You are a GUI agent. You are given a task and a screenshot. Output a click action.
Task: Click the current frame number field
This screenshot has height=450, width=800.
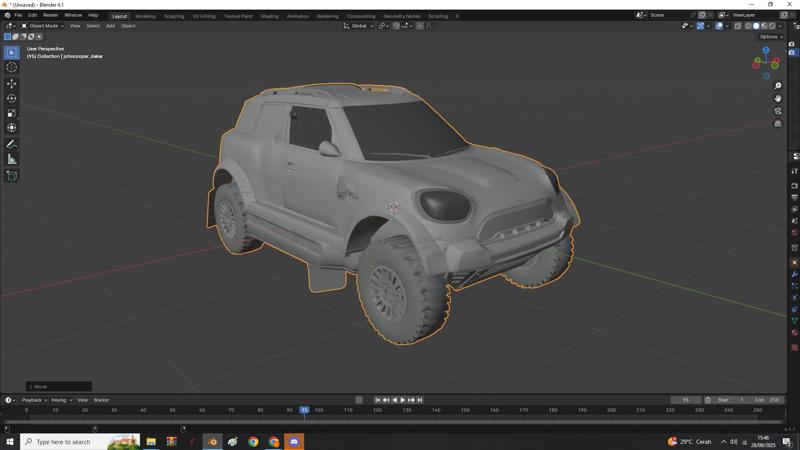[x=685, y=400]
